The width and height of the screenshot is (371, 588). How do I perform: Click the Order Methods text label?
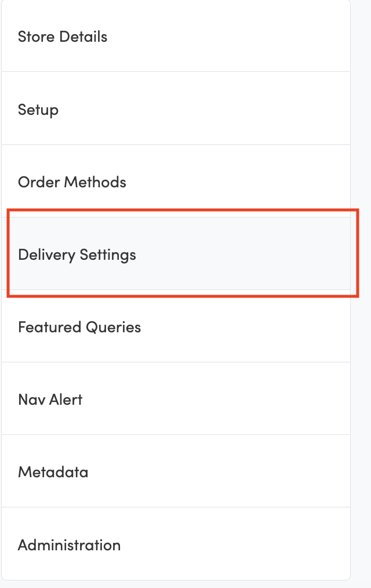point(72,182)
